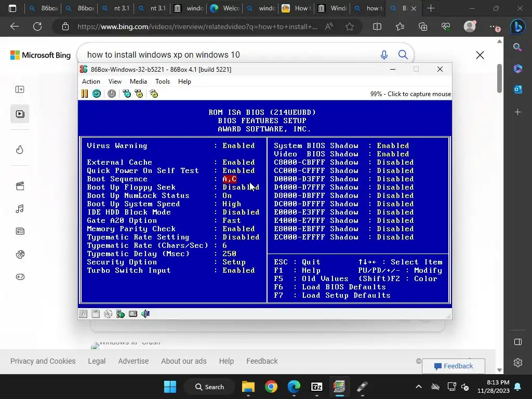Close the Bing video overlay with X
This screenshot has height=399, width=532.
click(x=480, y=55)
